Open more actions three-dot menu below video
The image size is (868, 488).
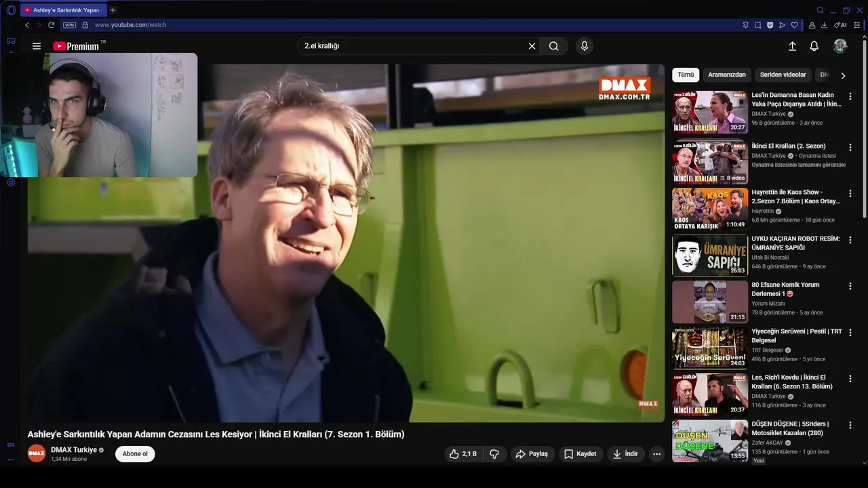(656, 454)
